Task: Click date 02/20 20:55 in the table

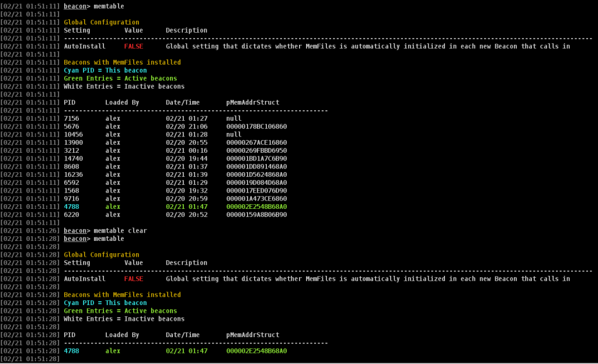Action: (186, 142)
